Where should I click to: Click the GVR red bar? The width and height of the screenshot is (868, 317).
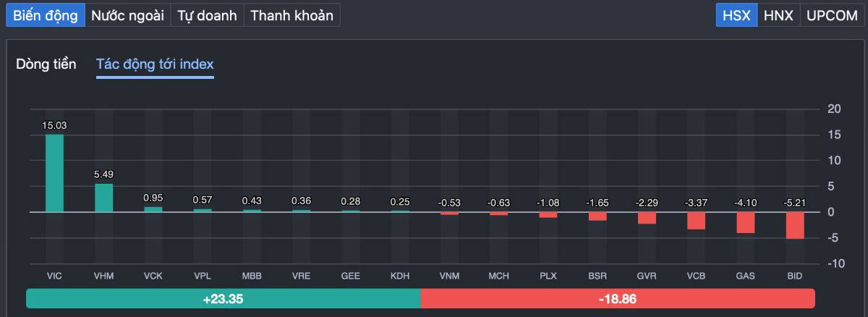click(647, 218)
